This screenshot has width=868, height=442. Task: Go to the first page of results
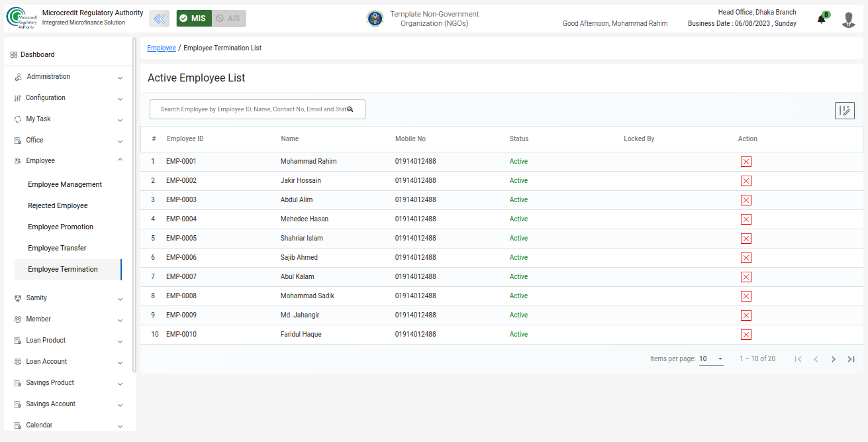pos(798,359)
